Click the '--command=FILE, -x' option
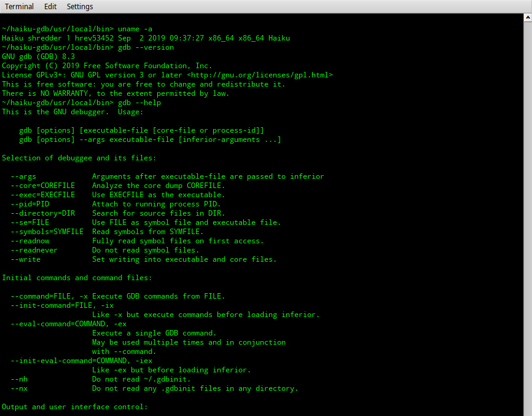The image size is (532, 416). (49, 296)
